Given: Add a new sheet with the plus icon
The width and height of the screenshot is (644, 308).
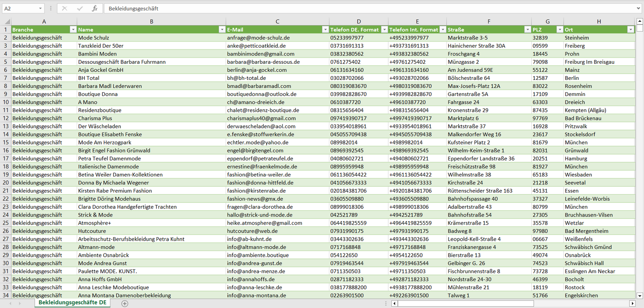Looking at the screenshot, I should (x=125, y=304).
